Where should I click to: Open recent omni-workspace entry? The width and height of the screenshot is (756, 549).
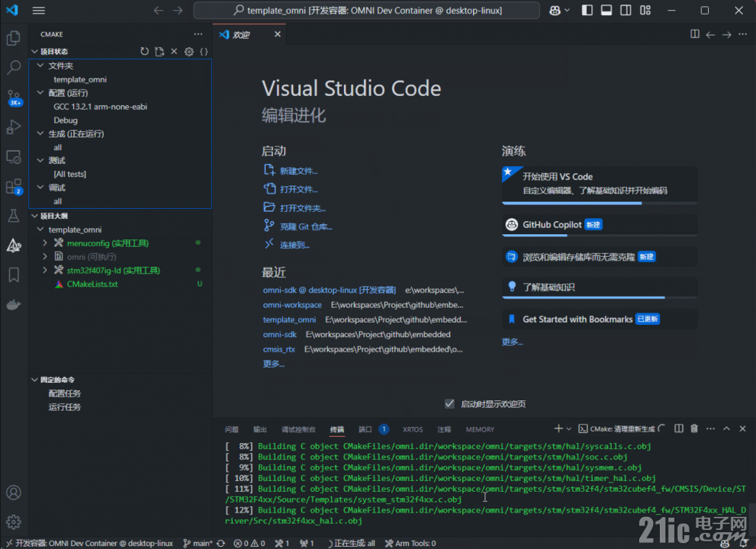292,305
